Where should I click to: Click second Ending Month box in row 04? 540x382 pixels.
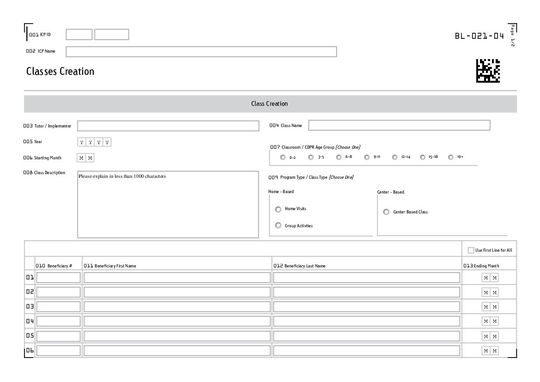[x=495, y=321]
